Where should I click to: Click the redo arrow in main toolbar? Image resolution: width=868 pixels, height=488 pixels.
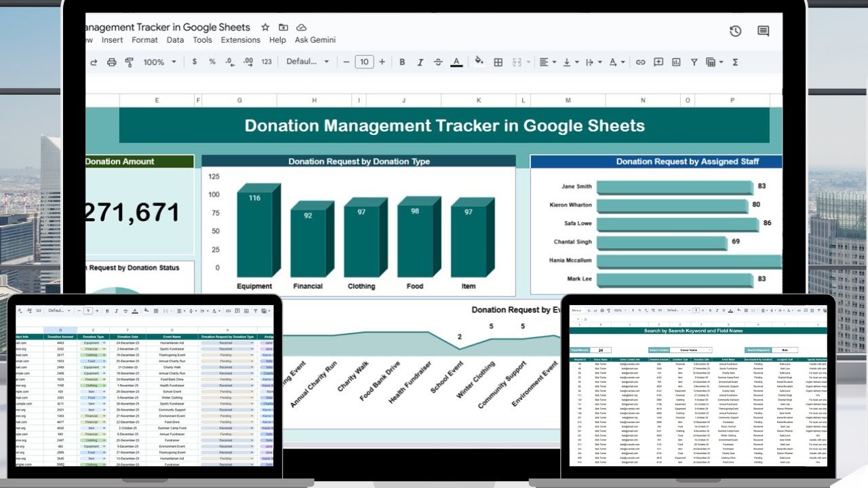pyautogui.click(x=94, y=62)
